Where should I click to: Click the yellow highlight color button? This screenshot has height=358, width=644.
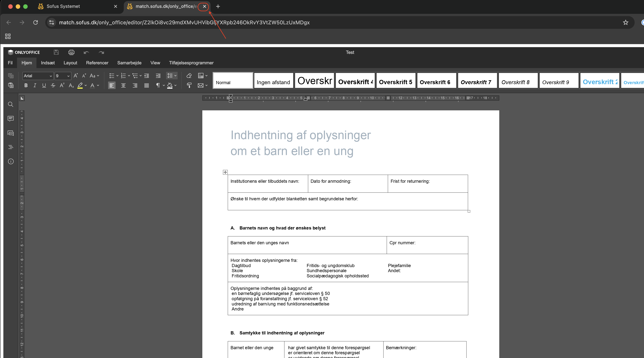[x=80, y=85]
